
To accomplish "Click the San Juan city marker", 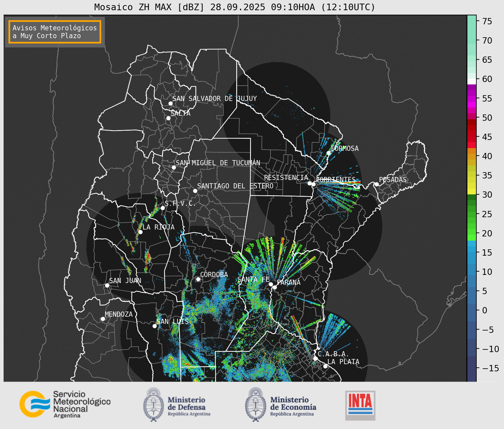I will tap(107, 285).
